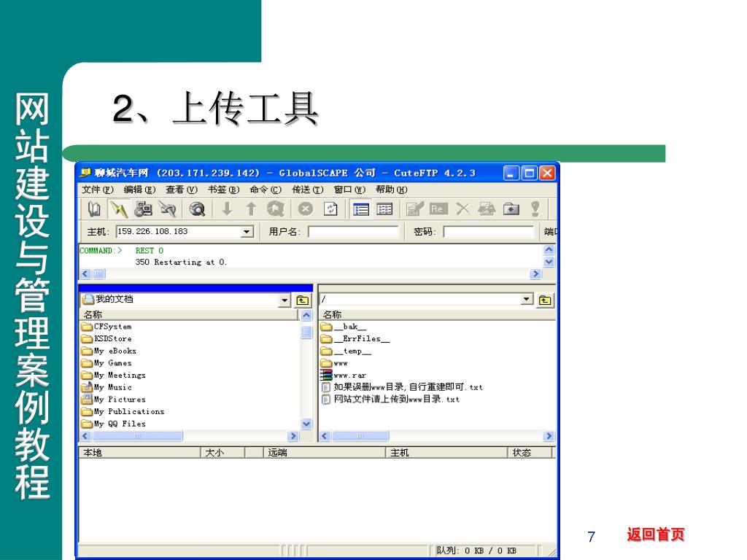The width and height of the screenshot is (747, 560).
Task: Select the My Pictures folder
Action: [114, 399]
